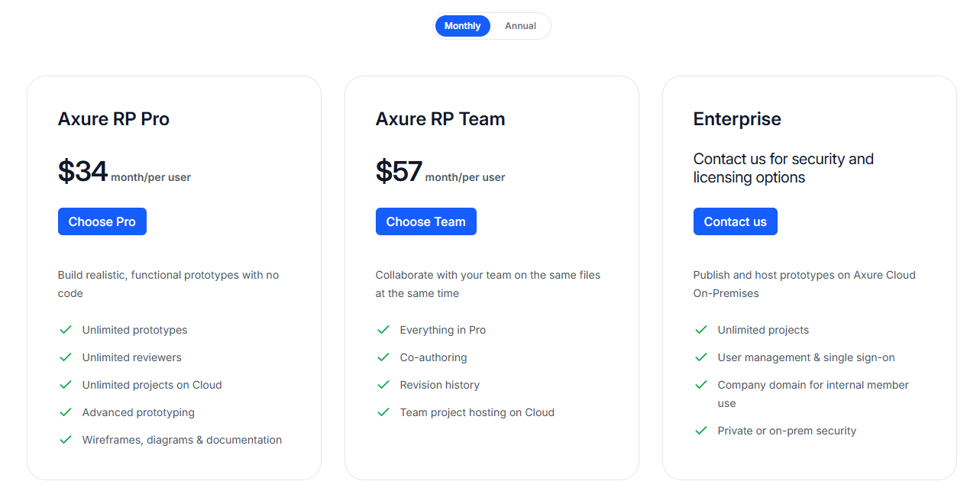Click 'Unlimited projects' in Enterprise card

(763, 330)
